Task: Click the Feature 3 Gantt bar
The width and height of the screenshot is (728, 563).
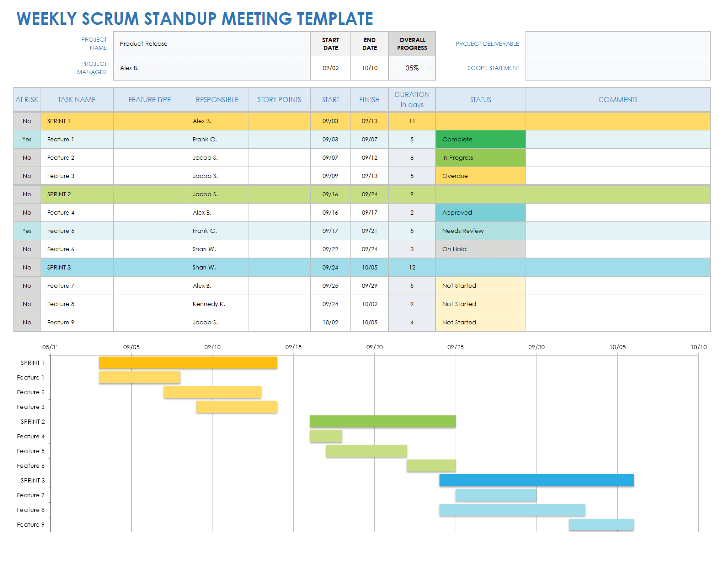Action: [x=237, y=406]
